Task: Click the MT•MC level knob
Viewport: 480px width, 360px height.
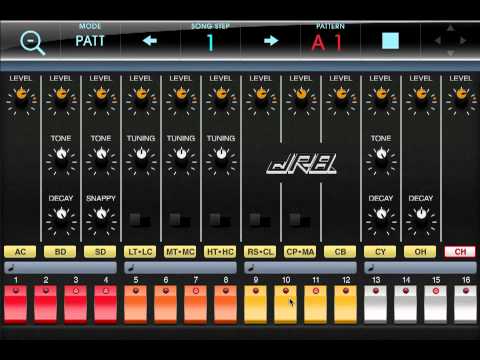Action: [181, 99]
